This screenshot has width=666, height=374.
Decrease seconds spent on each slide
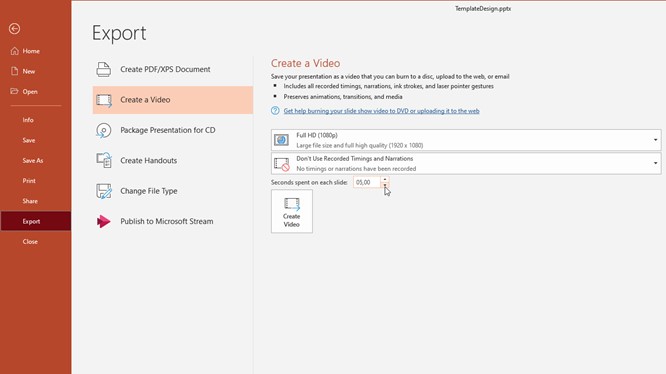tap(385, 185)
